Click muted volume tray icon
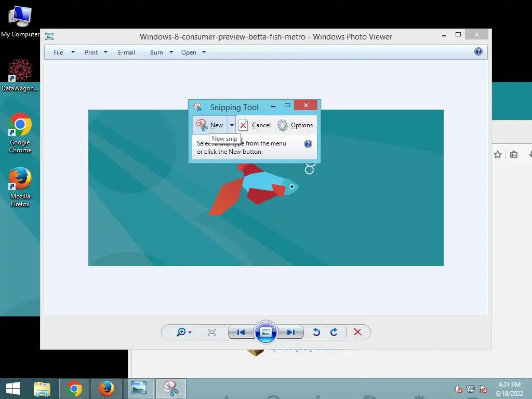The image size is (532, 399). click(458, 389)
